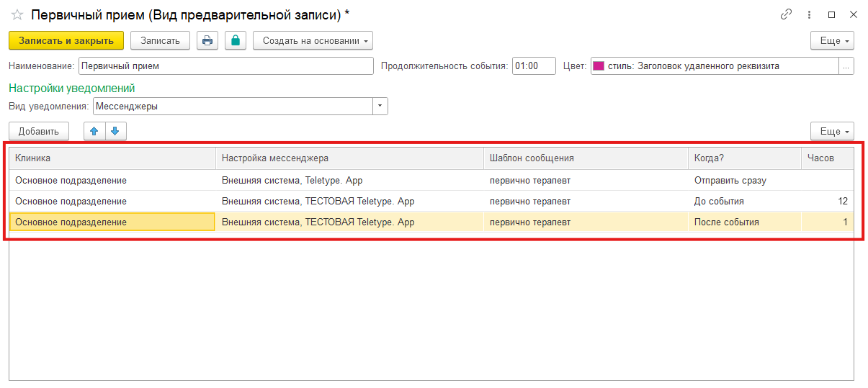Click the Вид уведомления field Мессенджеры
This screenshot has width=868, height=388.
click(x=233, y=107)
